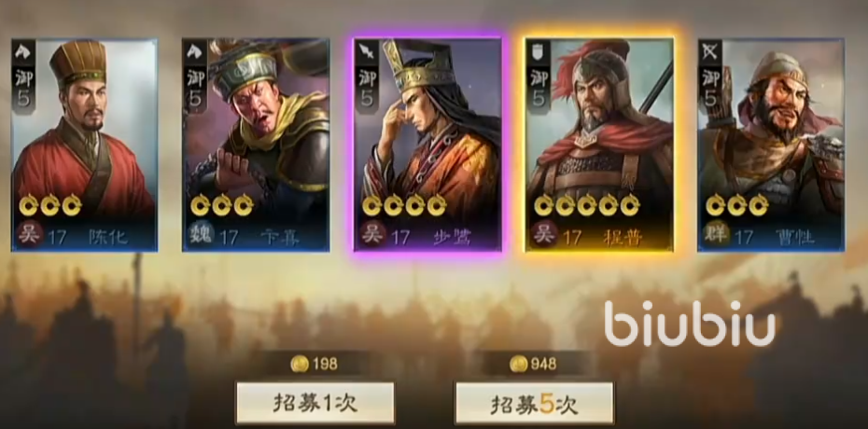Click the five-star rating on 程普 card
This screenshot has height=429, width=868.
[x=587, y=206]
